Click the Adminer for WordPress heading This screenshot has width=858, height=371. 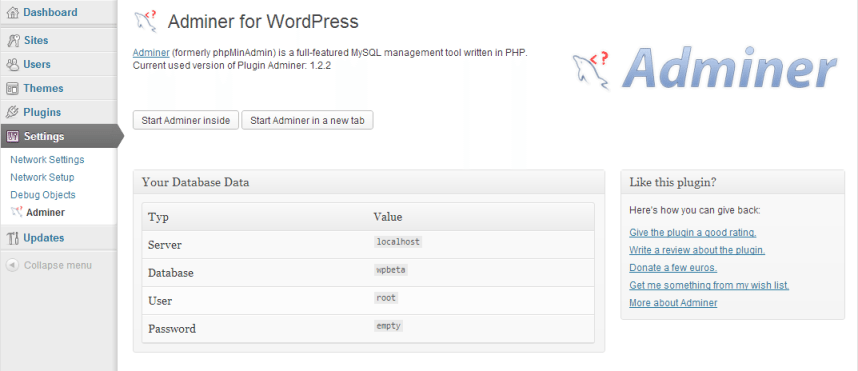point(263,22)
